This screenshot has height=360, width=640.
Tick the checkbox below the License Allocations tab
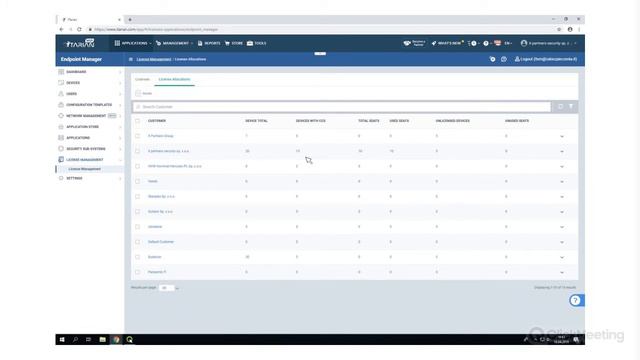pyautogui.click(x=138, y=93)
